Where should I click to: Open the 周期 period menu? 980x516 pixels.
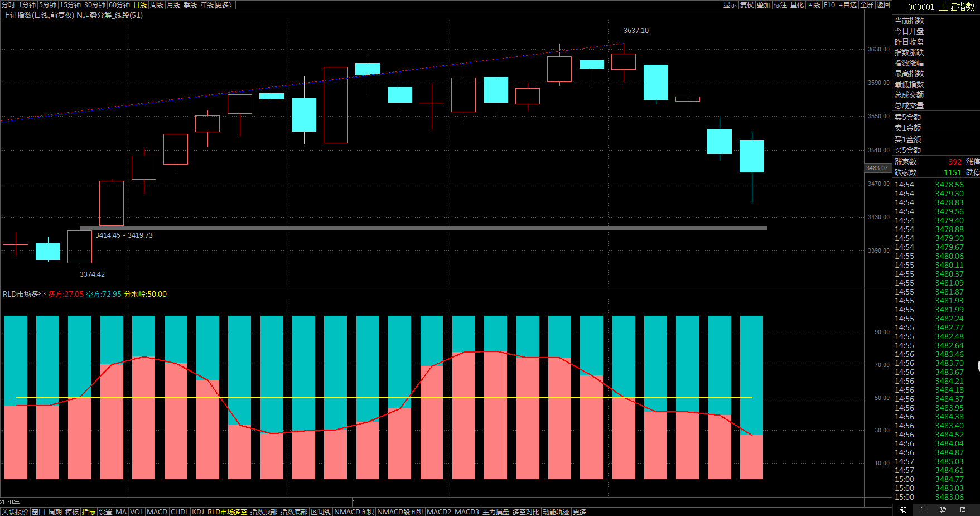(x=55, y=512)
